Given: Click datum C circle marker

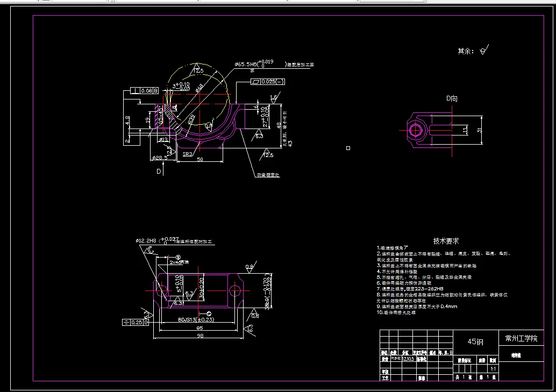Looking at the screenshot, I should point(209,313).
